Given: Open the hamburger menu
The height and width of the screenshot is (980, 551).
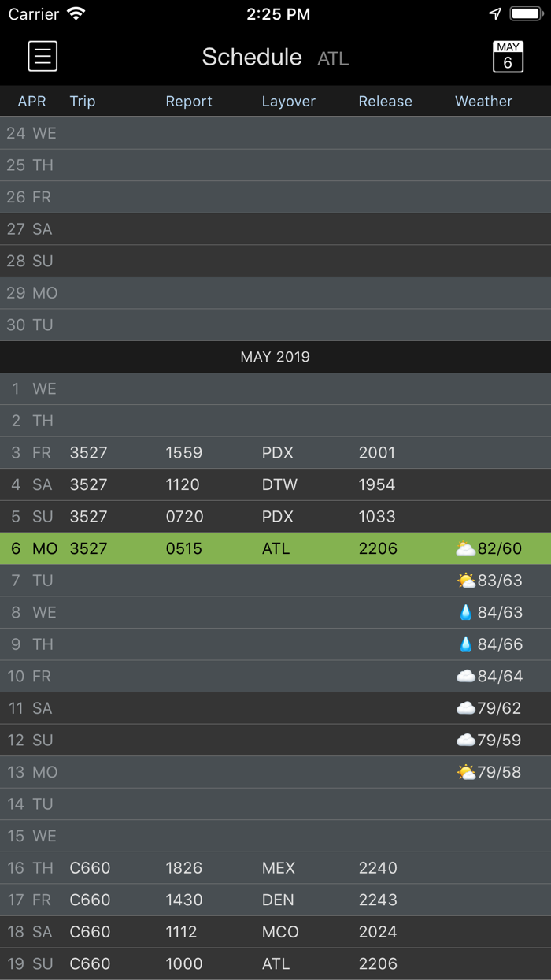Looking at the screenshot, I should click(43, 56).
